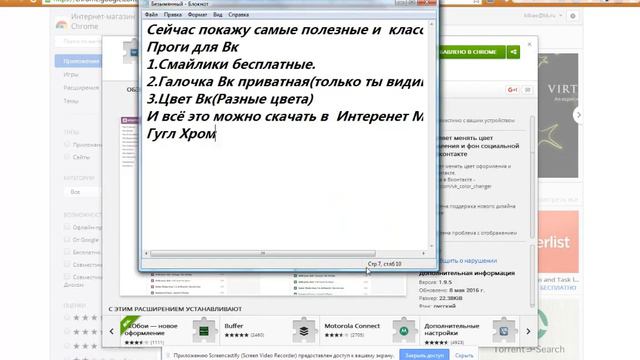
Task: Close the extension details dialog with X
Action: (x=529, y=44)
